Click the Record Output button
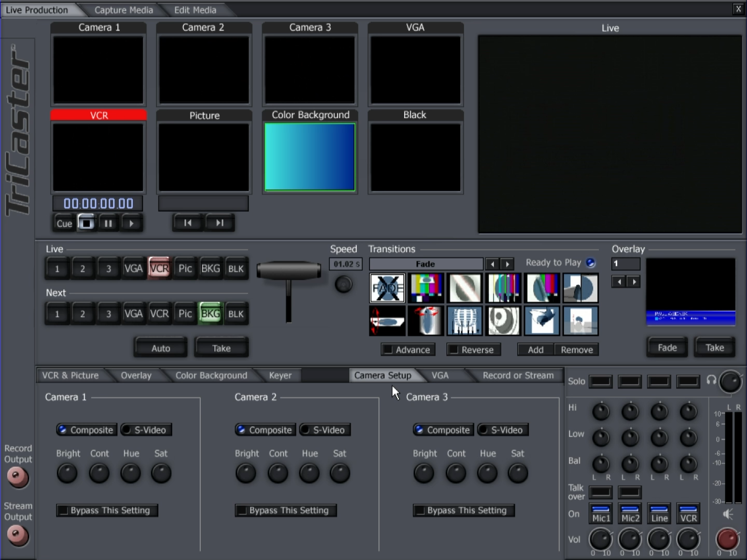Screen dimensions: 747x560 pyautogui.click(x=18, y=478)
